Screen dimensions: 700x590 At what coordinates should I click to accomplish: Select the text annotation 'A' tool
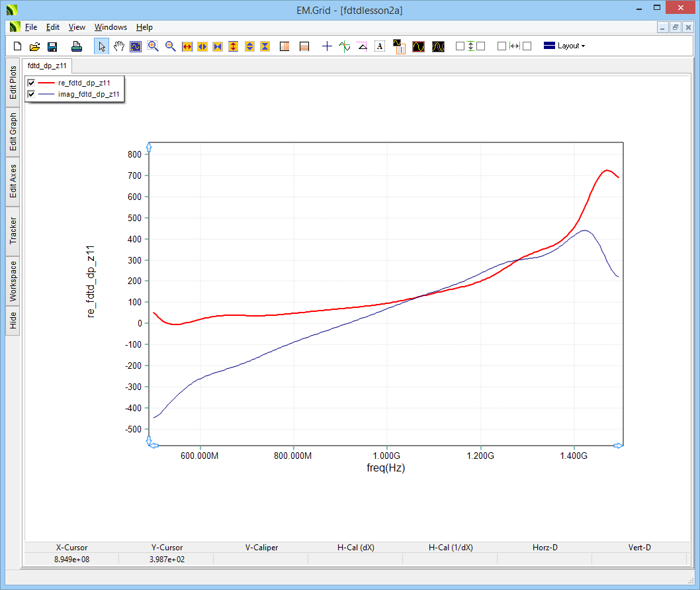coord(379,46)
